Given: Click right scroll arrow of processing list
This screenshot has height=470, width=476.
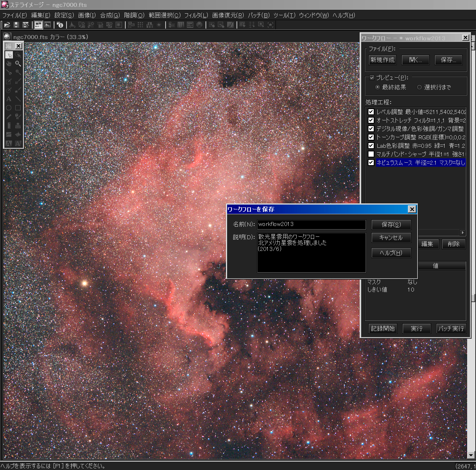Looking at the screenshot, I should pos(462,233).
